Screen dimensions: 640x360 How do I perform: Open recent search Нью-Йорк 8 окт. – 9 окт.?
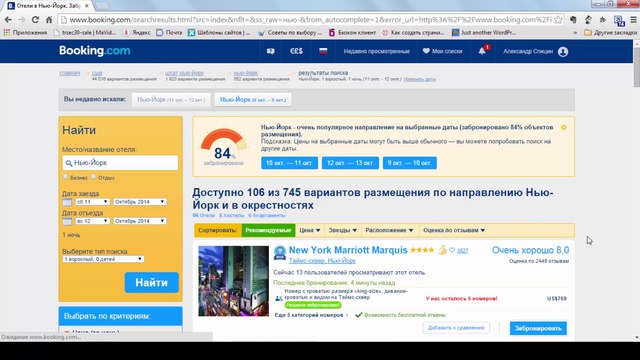[253, 100]
